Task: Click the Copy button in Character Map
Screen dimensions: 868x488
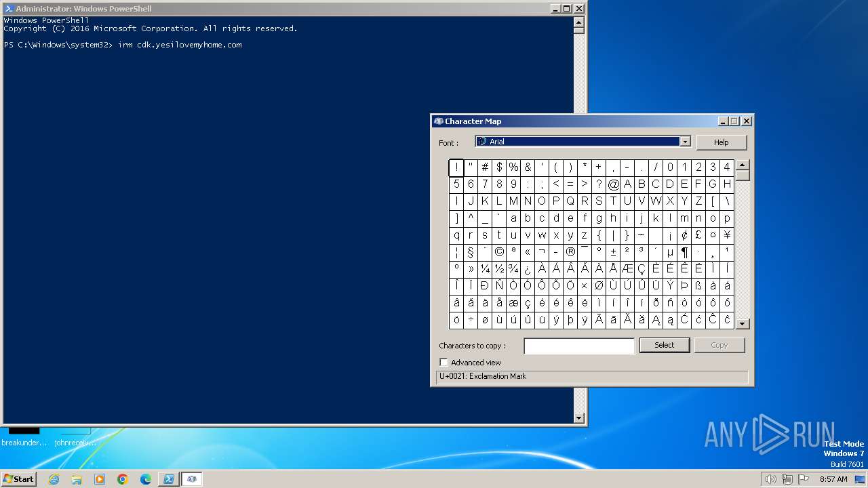Action: (719, 346)
